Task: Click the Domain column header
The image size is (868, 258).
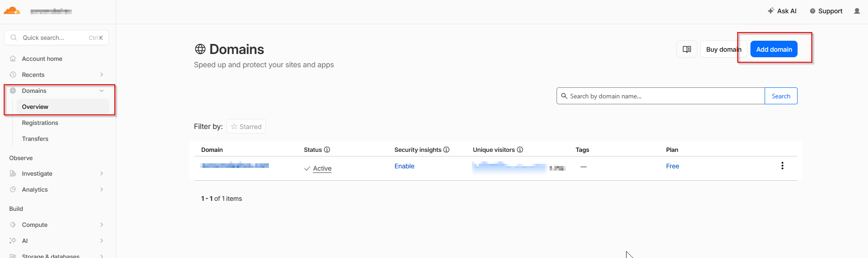Action: tap(212, 150)
